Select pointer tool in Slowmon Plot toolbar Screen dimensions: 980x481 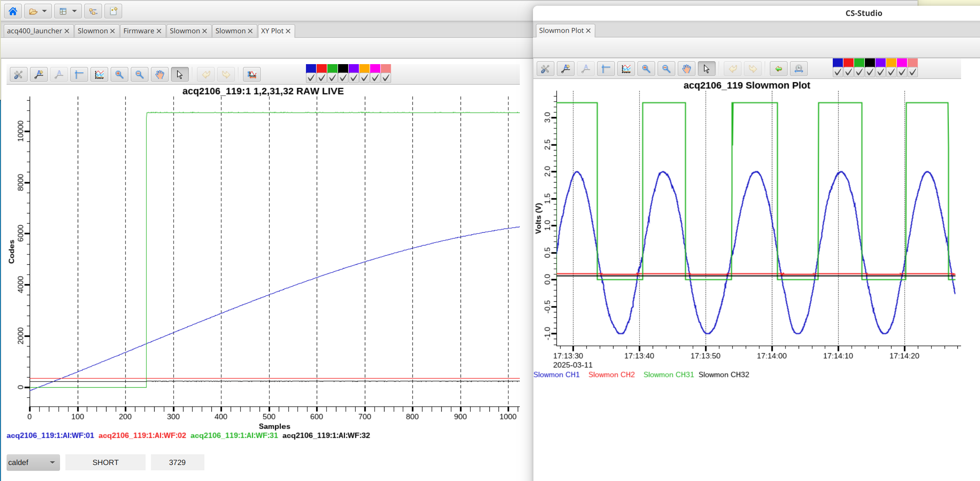click(x=707, y=69)
